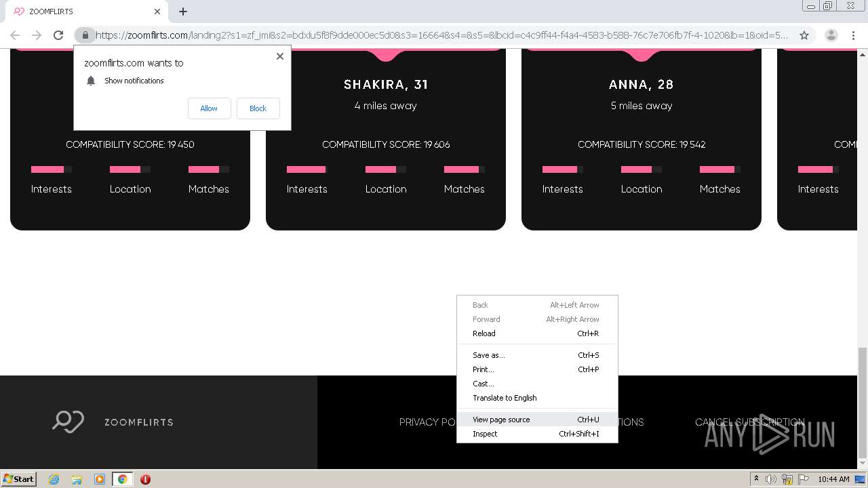Viewport: 868px width, 488px height.
Task: Click Interests bar in first card
Action: (x=52, y=169)
